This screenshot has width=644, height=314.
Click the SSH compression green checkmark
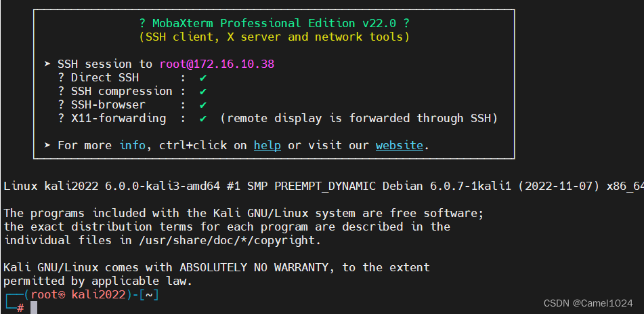click(x=203, y=92)
